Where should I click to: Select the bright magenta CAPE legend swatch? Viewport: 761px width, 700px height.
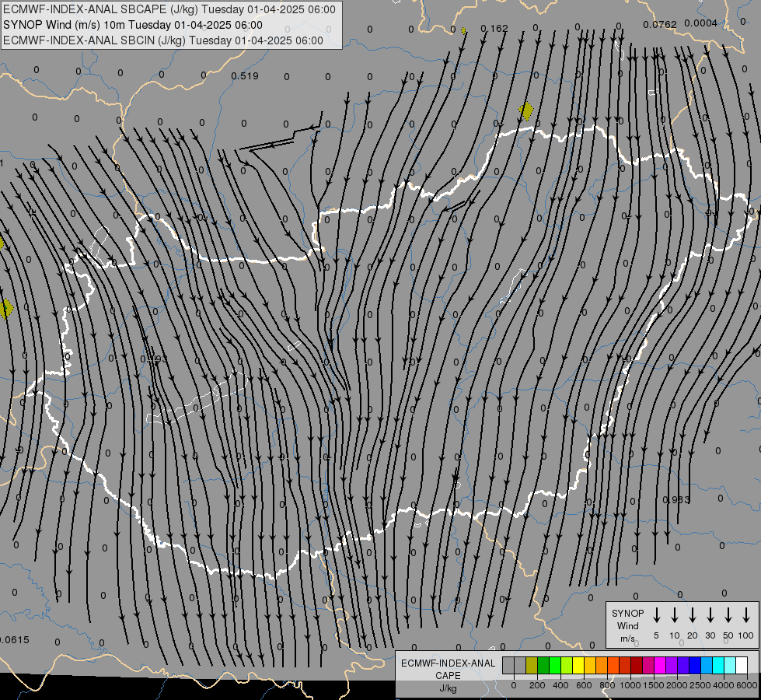[660, 665]
